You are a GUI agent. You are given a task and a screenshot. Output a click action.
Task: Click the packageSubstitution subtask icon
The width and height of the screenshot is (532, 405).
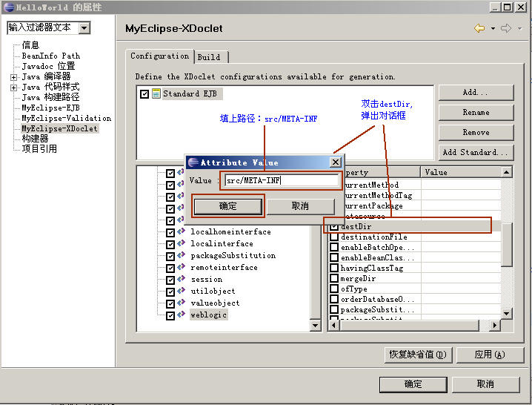pyautogui.click(x=182, y=255)
